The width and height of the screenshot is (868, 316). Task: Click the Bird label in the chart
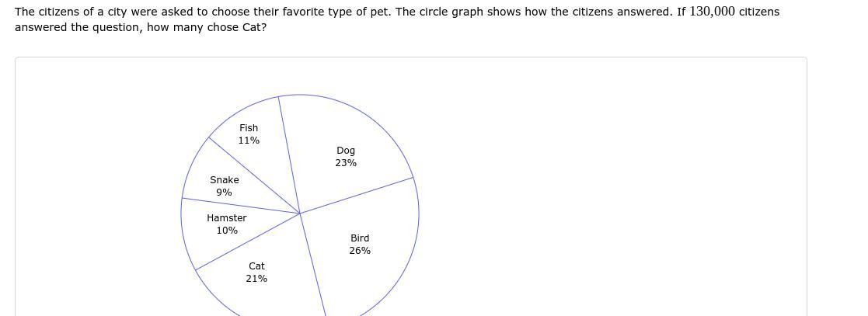click(360, 238)
